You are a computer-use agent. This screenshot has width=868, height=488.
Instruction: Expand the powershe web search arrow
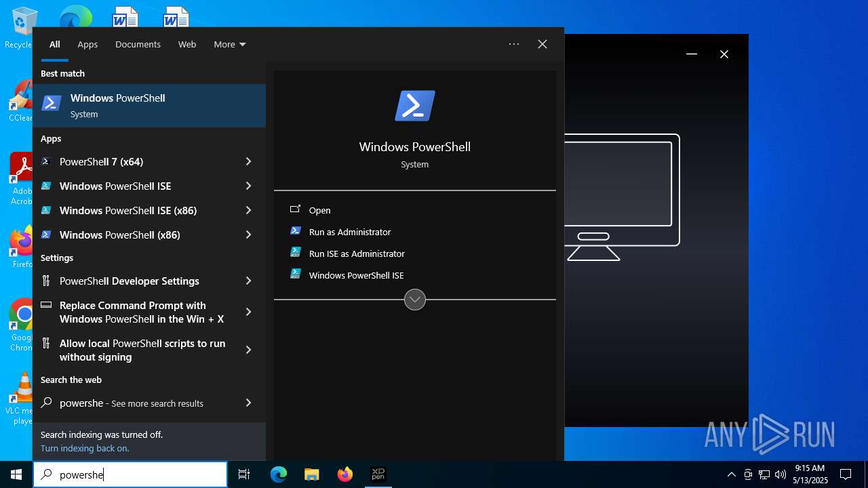(x=248, y=403)
